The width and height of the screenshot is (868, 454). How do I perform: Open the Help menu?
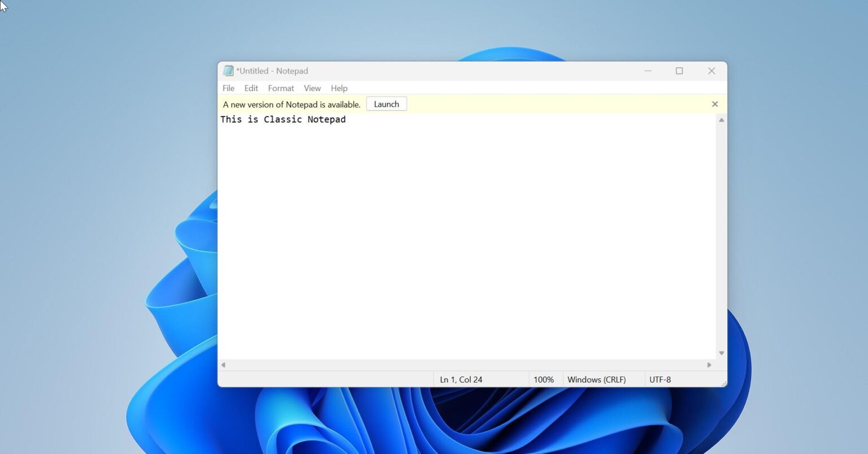pyautogui.click(x=339, y=88)
